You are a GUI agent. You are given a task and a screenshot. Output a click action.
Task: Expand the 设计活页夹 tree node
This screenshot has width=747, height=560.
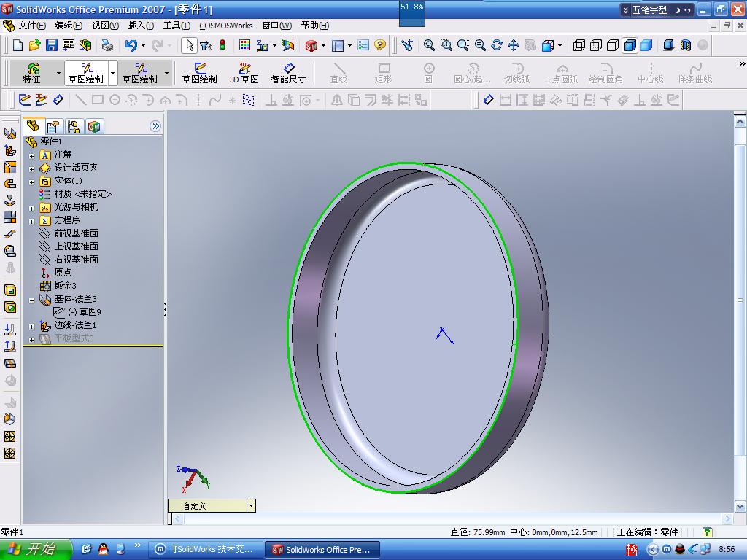pyautogui.click(x=31, y=169)
